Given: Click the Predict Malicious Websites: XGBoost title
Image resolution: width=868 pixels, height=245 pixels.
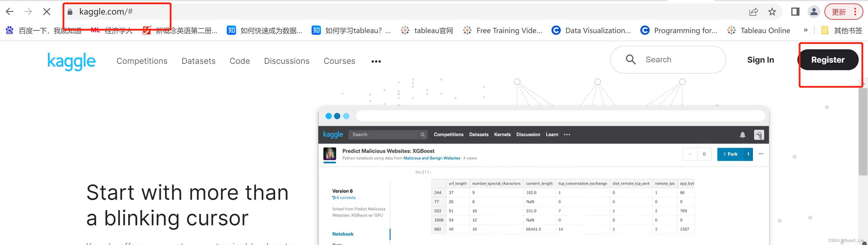Looking at the screenshot, I should pos(388,151).
